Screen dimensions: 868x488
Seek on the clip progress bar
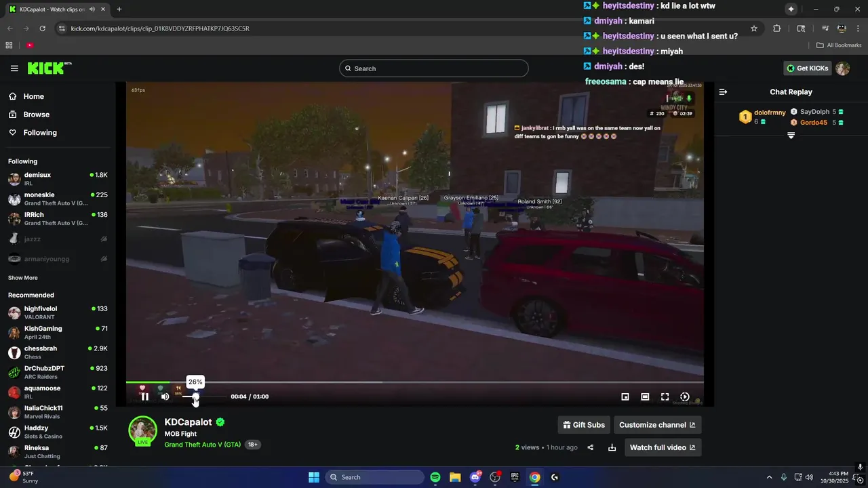(x=414, y=382)
